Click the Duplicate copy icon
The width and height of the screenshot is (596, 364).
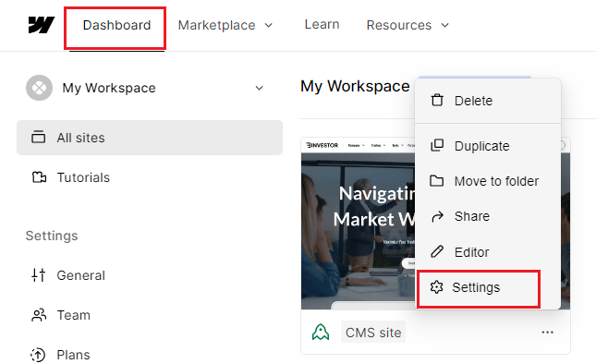click(x=437, y=146)
